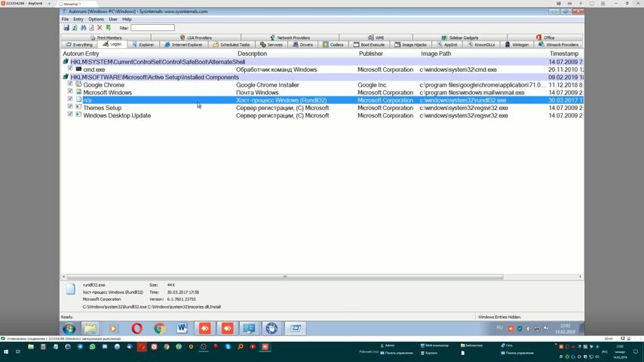The width and height of the screenshot is (644, 362).
Task: Click the right arrow of the horizontal scrollbar
Action: coord(580,277)
